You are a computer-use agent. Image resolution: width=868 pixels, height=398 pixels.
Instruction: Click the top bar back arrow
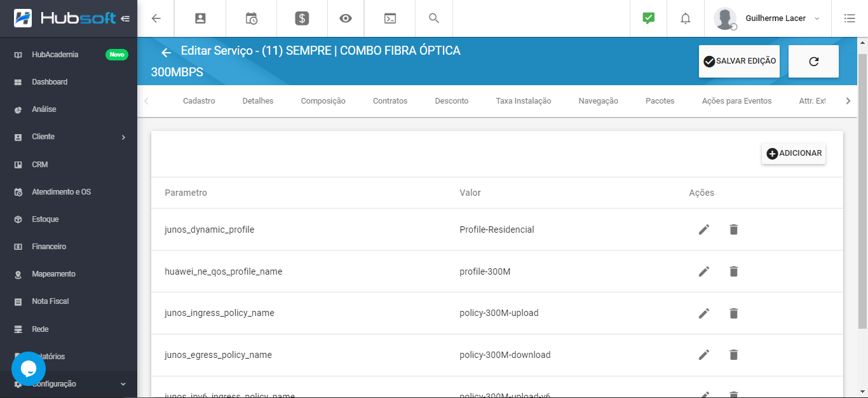156,18
